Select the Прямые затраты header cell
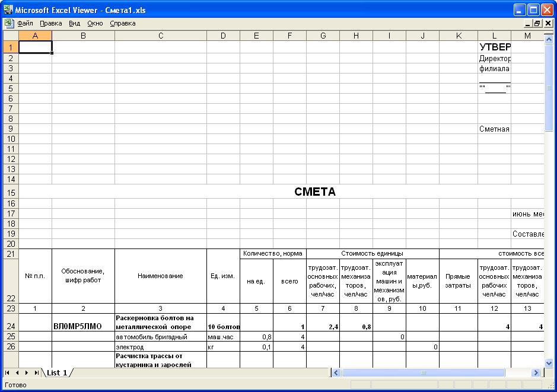 pos(459,281)
